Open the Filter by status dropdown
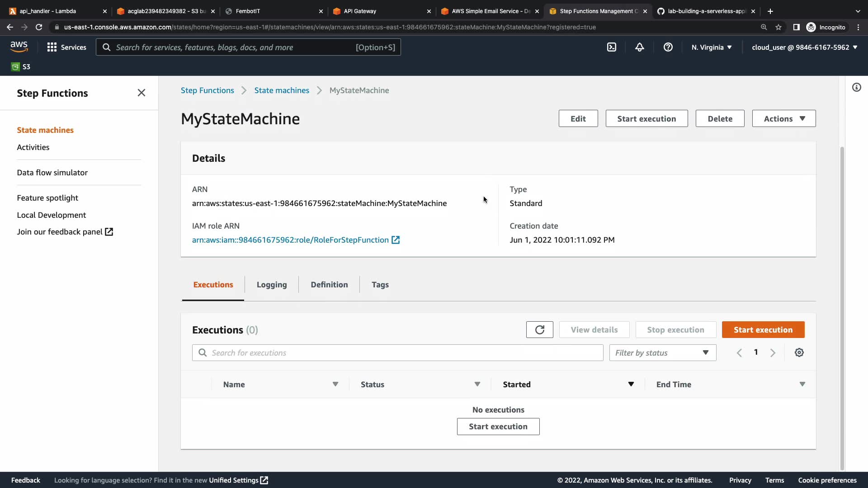 point(662,353)
